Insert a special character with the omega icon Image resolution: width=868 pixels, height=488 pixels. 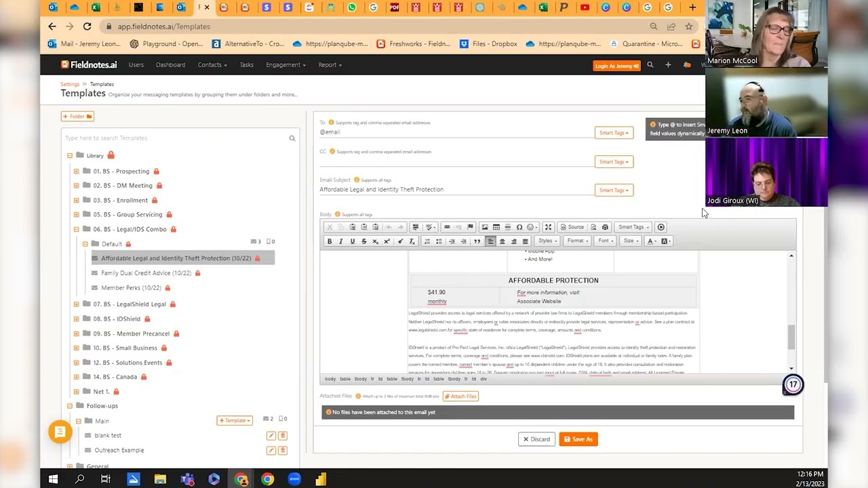519,227
